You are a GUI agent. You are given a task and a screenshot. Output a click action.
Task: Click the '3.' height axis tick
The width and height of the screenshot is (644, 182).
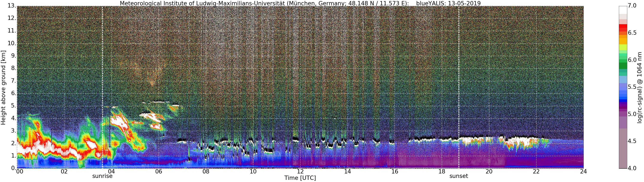pyautogui.click(x=14, y=131)
